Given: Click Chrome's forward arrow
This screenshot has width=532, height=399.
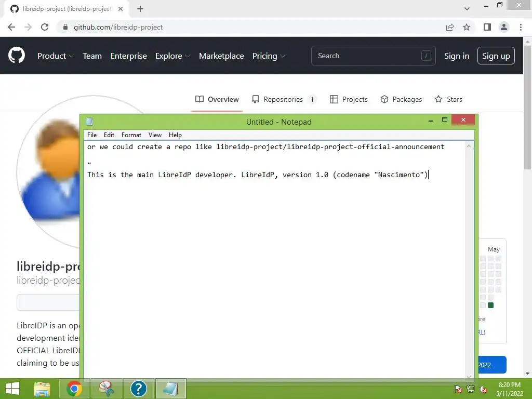Looking at the screenshot, I should click(x=28, y=27).
